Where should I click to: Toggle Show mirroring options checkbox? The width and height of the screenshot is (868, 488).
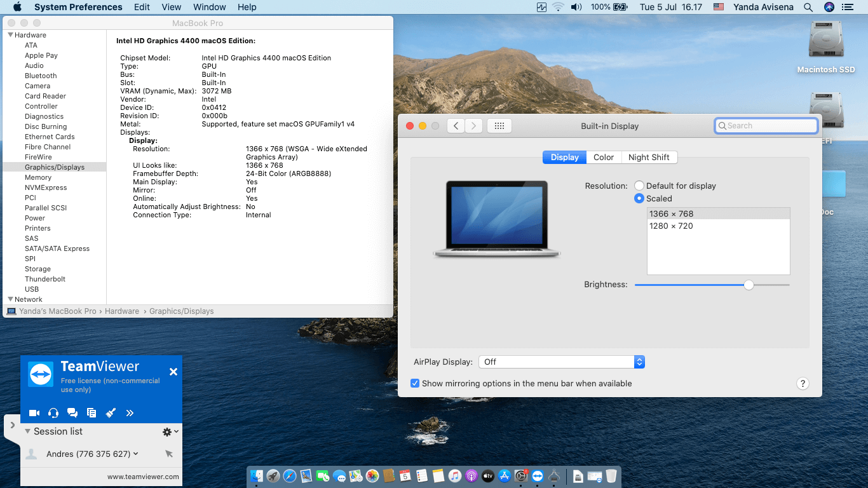point(415,383)
